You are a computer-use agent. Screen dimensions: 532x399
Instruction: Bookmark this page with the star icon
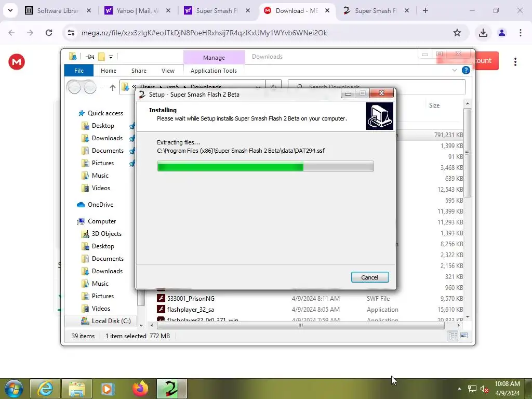457,33
